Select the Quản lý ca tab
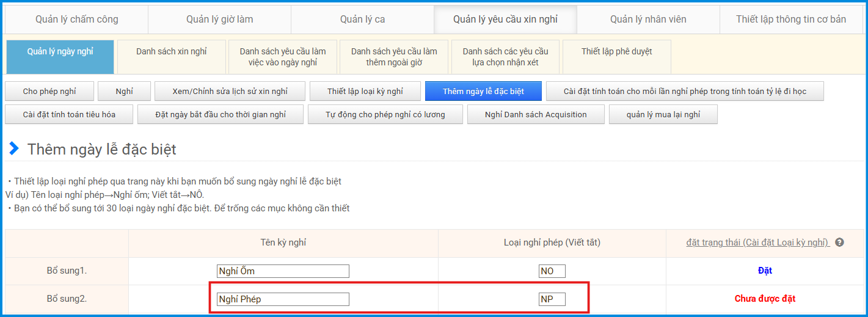868x317 pixels. [x=362, y=20]
